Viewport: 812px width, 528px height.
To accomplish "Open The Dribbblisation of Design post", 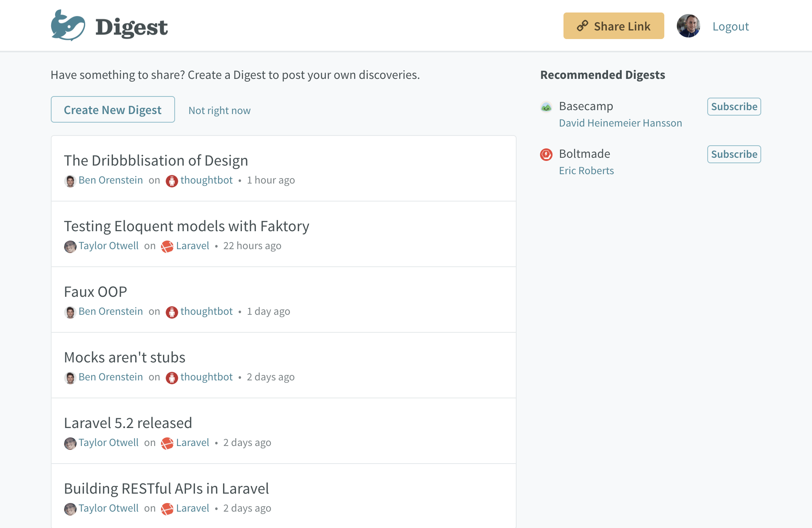I will click(x=156, y=160).
